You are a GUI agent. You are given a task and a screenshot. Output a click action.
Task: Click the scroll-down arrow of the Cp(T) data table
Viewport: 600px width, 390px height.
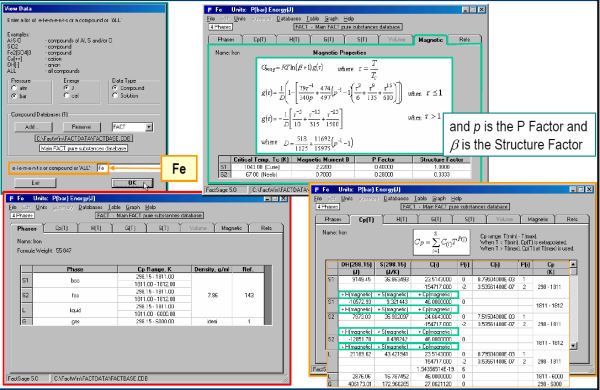click(x=573, y=346)
